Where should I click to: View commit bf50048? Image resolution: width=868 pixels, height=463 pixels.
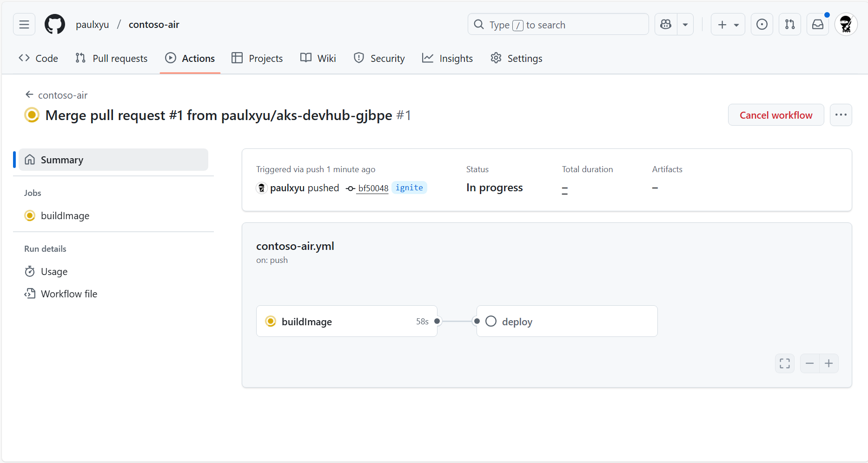(x=372, y=188)
